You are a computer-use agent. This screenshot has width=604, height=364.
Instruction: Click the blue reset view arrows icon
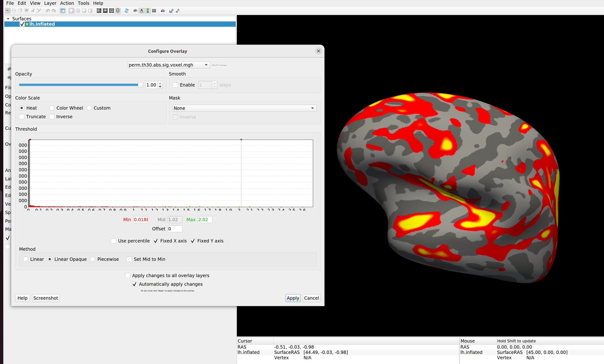[x=126, y=11]
